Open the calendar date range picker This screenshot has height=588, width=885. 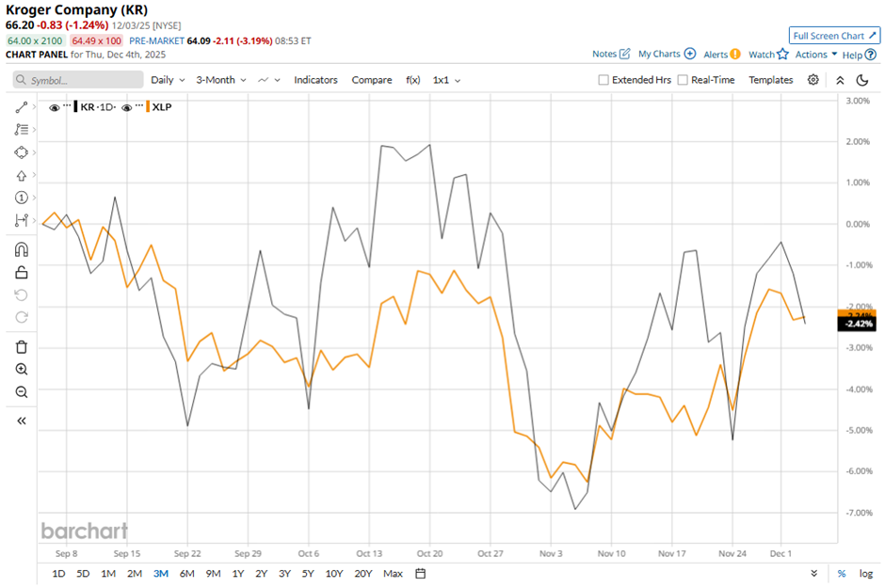(x=421, y=573)
